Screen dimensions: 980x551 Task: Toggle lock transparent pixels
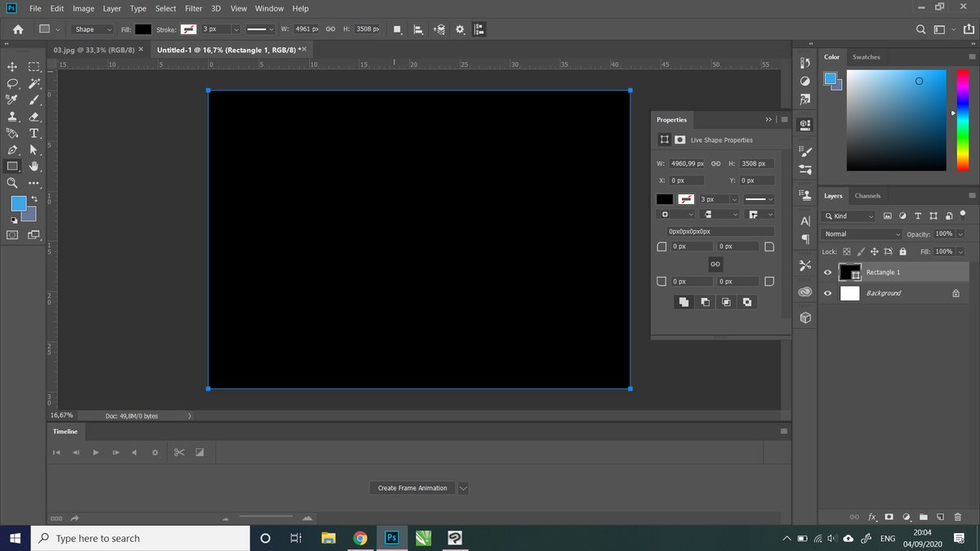(847, 251)
